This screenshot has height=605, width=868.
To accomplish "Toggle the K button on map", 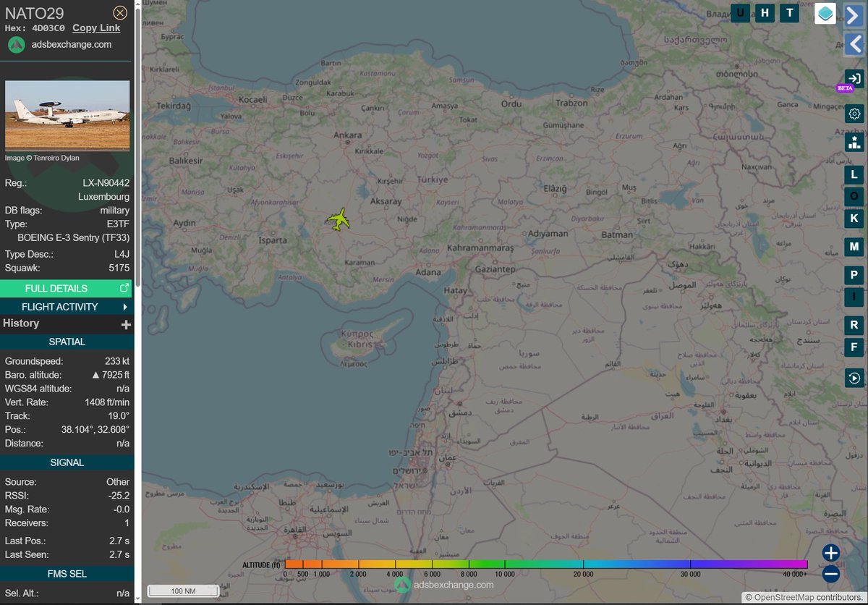I will coord(854,218).
